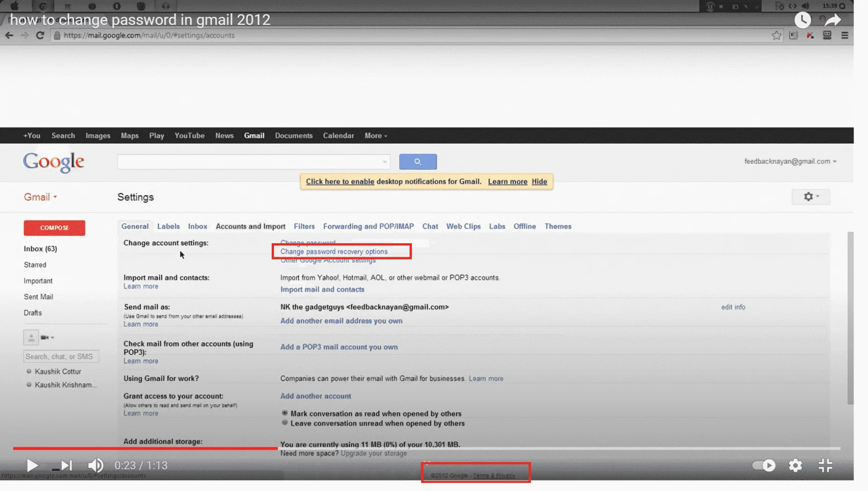Open the Gmail settings gear dropdown
868x491 pixels.
click(811, 197)
